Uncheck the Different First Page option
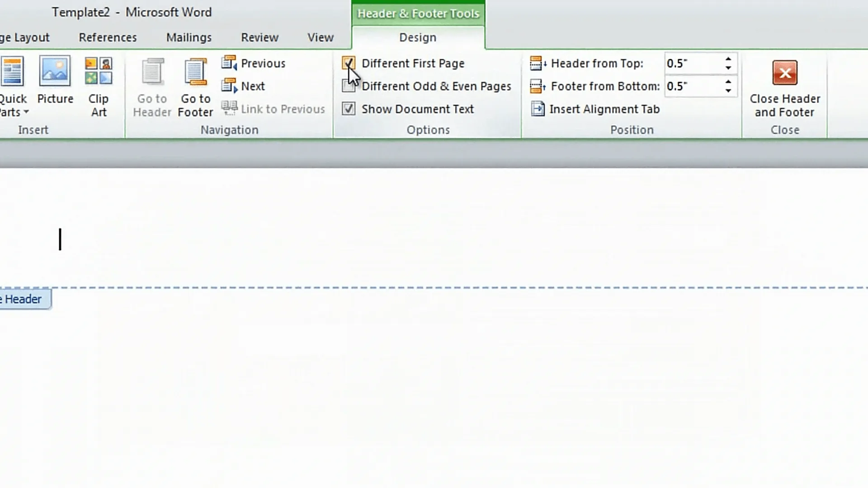Viewport: 868px width, 488px height. click(x=349, y=63)
